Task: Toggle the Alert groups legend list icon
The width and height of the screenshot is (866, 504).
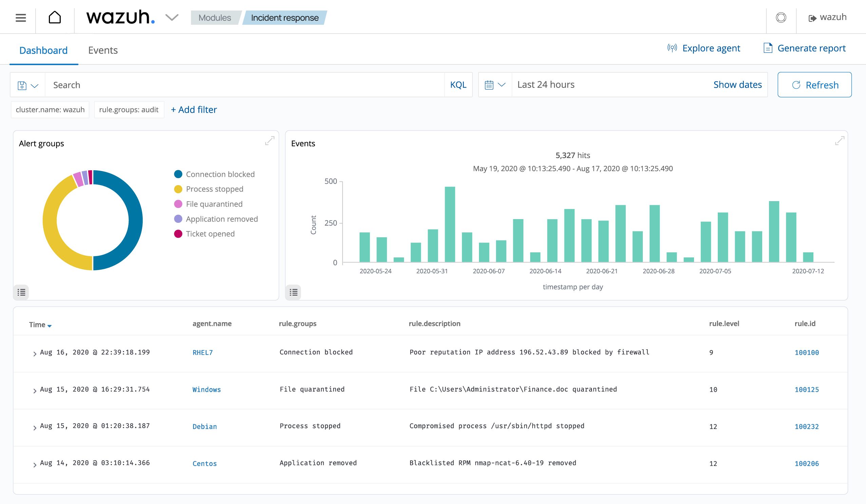Action: tap(21, 292)
